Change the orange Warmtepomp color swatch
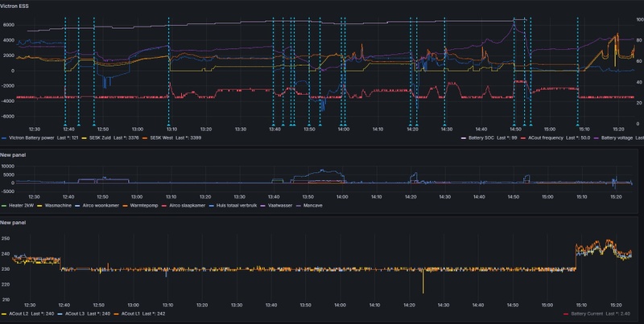 tap(126, 206)
